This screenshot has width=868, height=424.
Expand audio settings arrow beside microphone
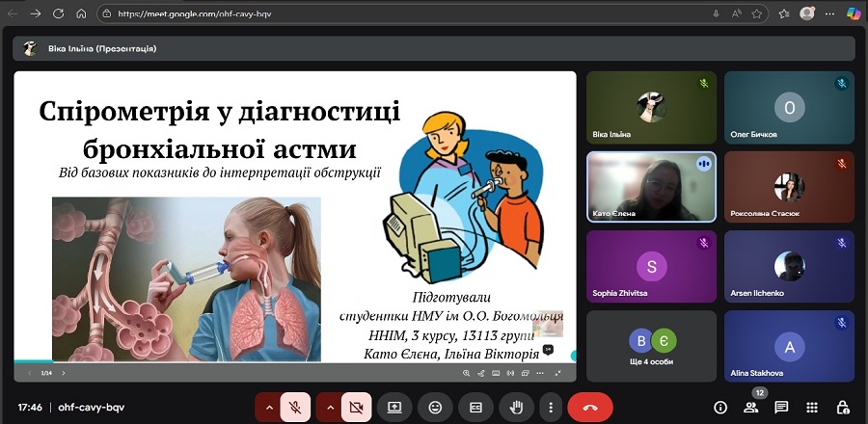[x=269, y=408]
